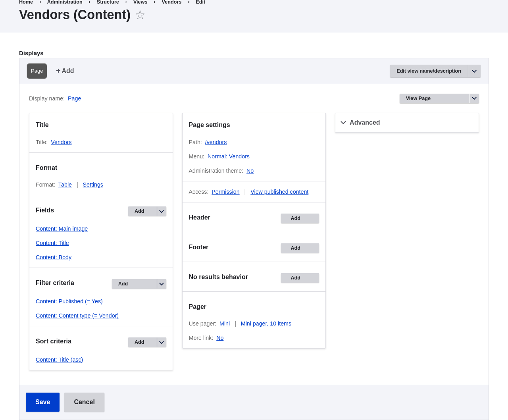This screenshot has height=420, width=508.
Task: Open the Sort criteria dropdown arrow
Action: pyautogui.click(x=162, y=342)
